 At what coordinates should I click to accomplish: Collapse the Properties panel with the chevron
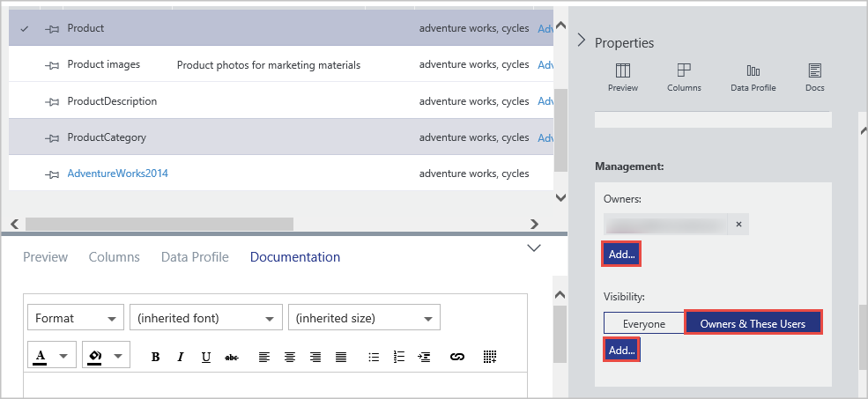[582, 41]
